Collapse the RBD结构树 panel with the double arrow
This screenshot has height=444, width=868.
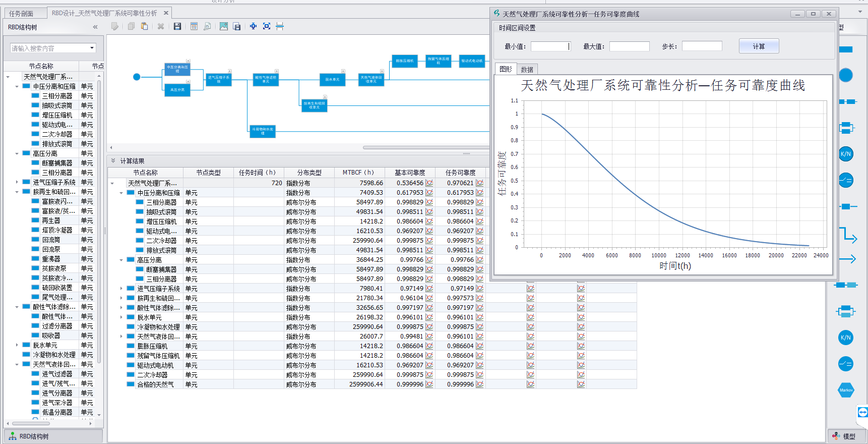[x=95, y=27]
